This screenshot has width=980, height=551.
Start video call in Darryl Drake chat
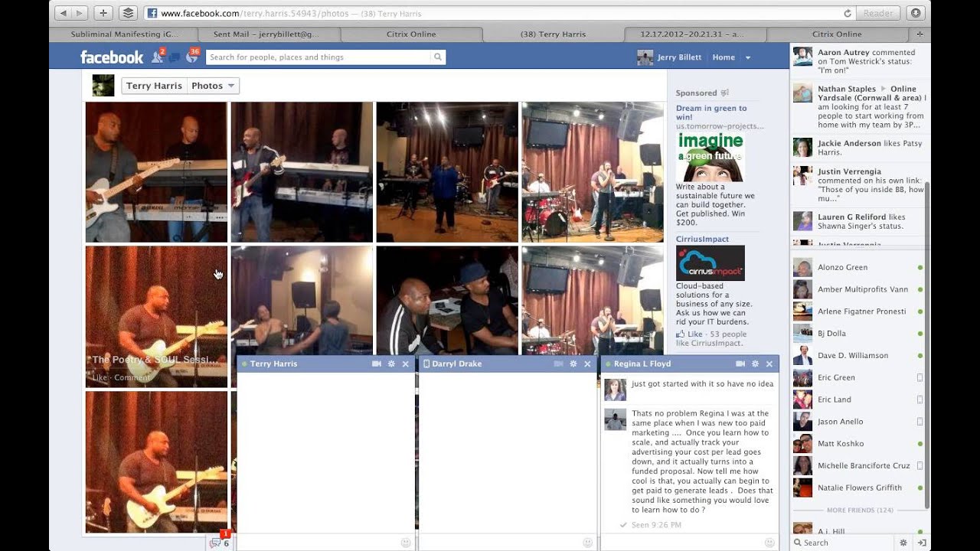click(x=559, y=364)
